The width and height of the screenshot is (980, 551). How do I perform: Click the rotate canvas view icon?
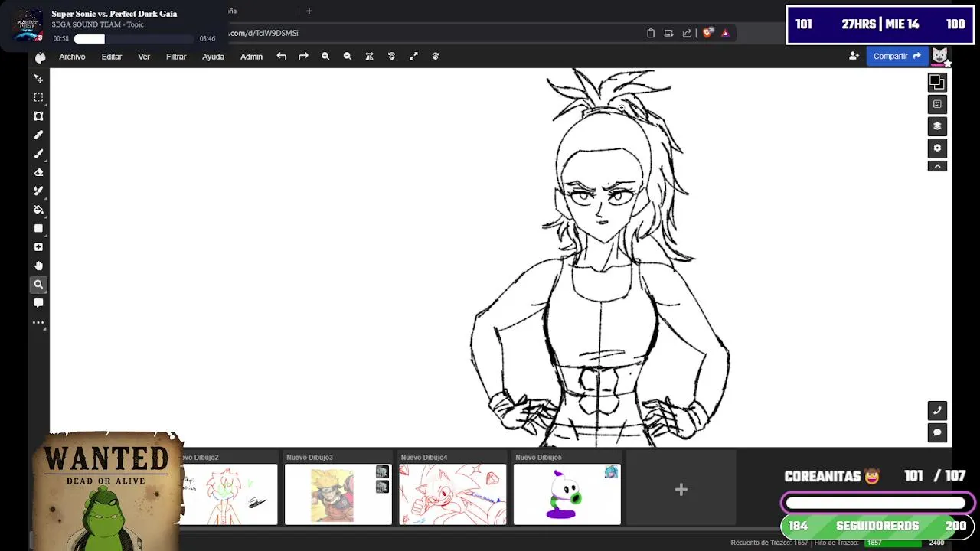391,57
